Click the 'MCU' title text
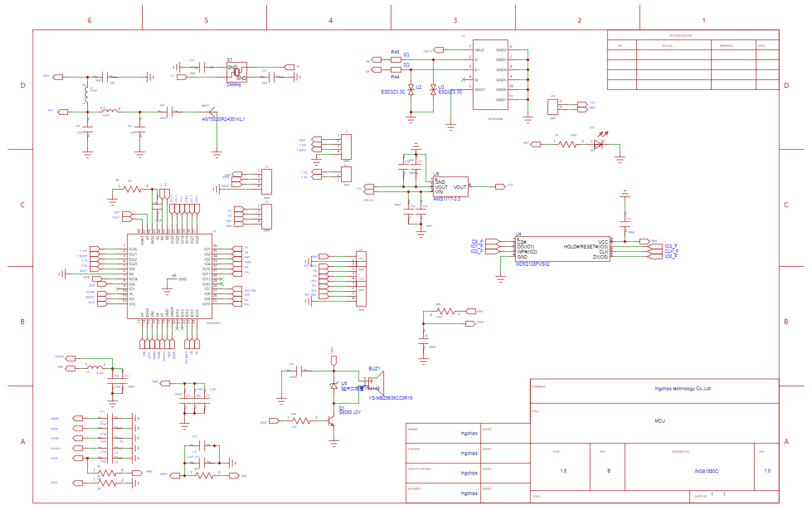Image resolution: width=812 pixels, height=508 pixels. (x=660, y=421)
